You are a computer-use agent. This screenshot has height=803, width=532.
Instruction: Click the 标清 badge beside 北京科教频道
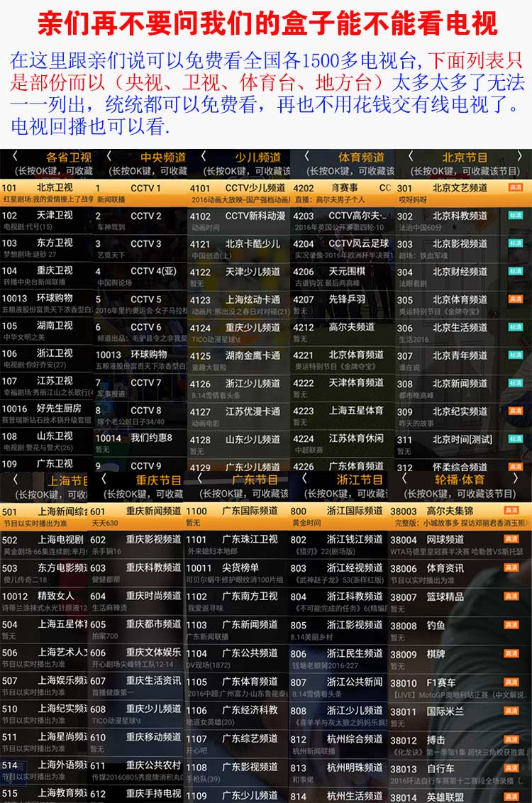(x=515, y=215)
